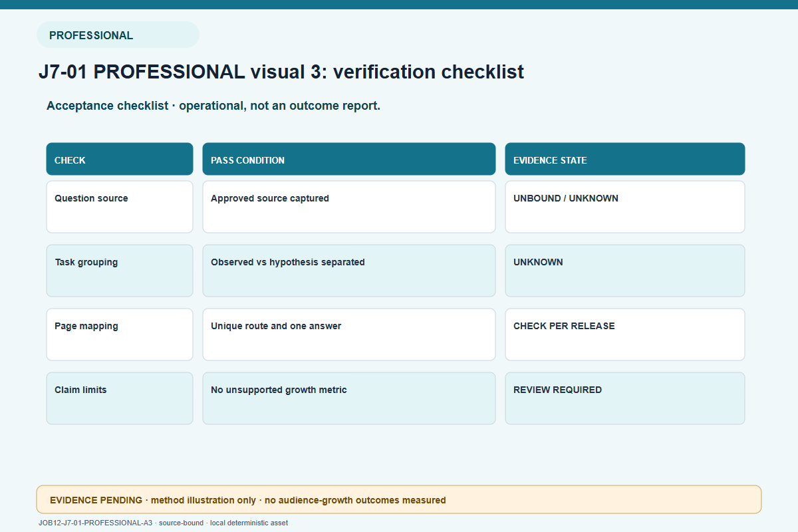Image resolution: width=798 pixels, height=532 pixels.
Task: Select the 'Approved source captured' cell
Action: 349,207
